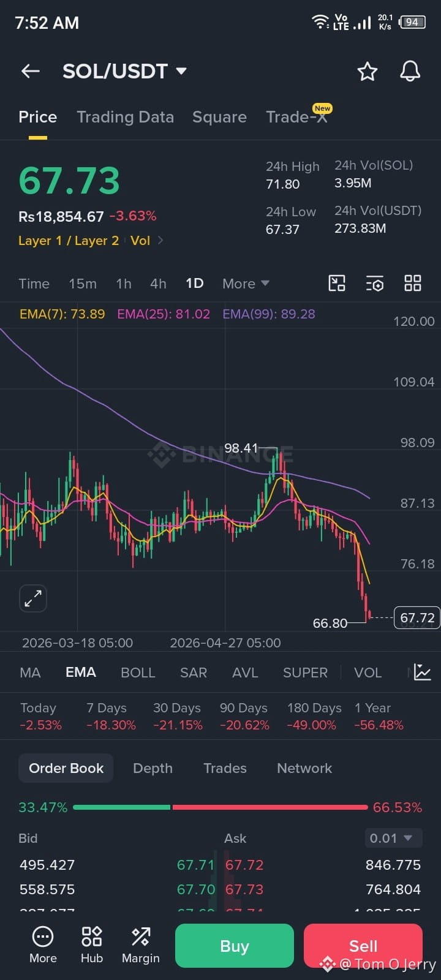Open the Square tab
441x980 pixels.
click(219, 117)
